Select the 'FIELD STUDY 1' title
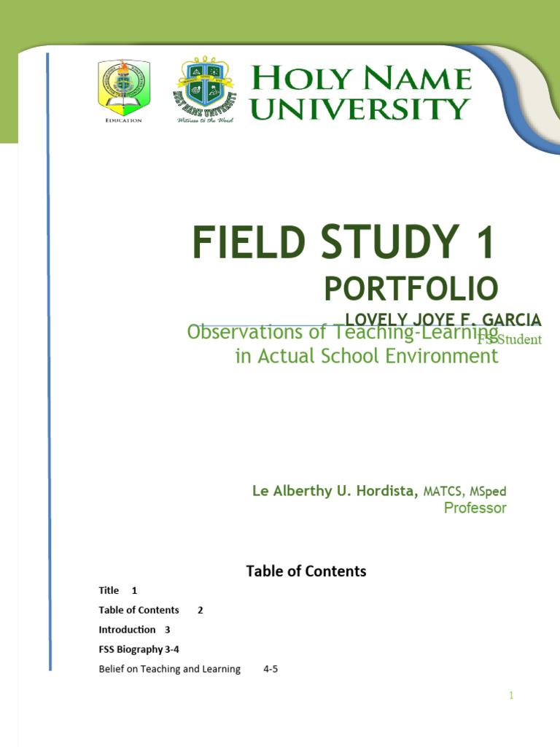Screen dimensions: 560x747 coord(343,242)
